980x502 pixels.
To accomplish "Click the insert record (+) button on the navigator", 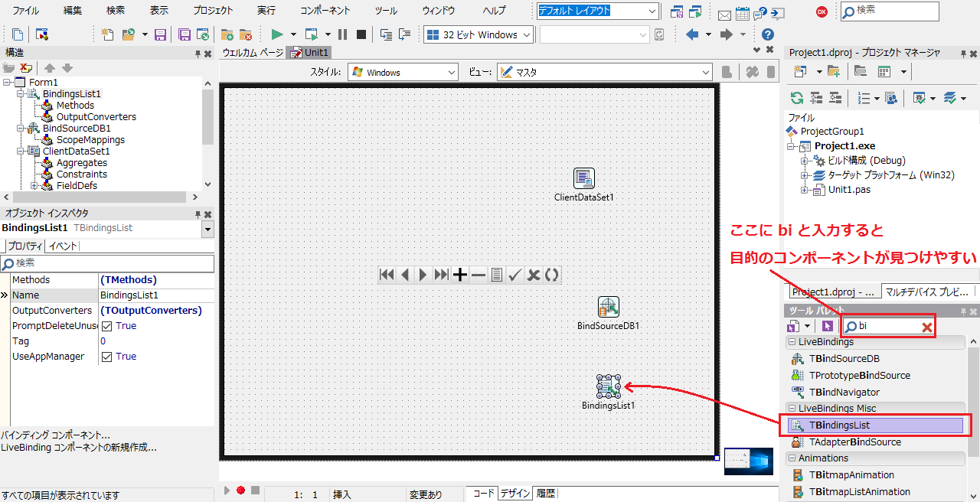I will coord(459,274).
